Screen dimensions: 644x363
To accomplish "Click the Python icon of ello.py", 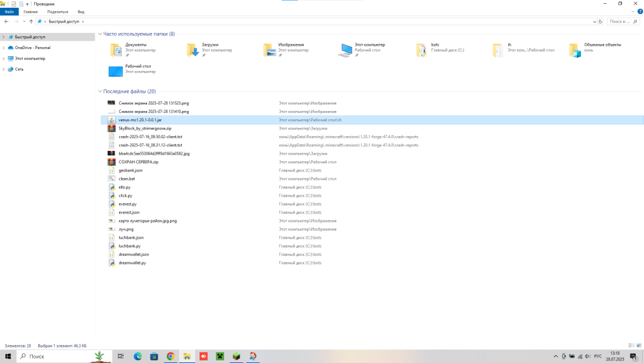I will point(111,187).
